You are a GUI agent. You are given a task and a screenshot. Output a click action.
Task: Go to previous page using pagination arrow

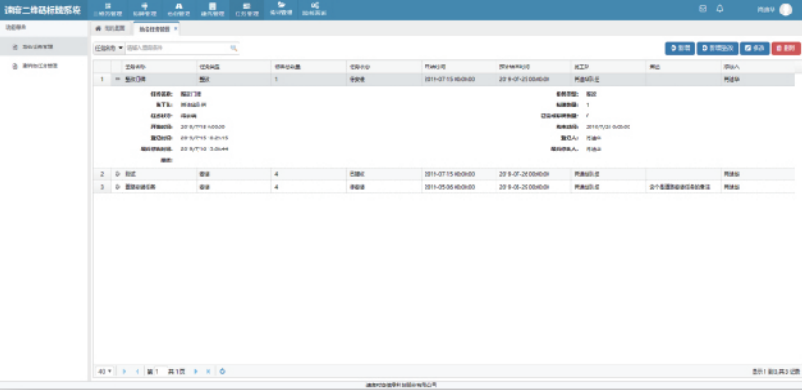[x=137, y=372]
